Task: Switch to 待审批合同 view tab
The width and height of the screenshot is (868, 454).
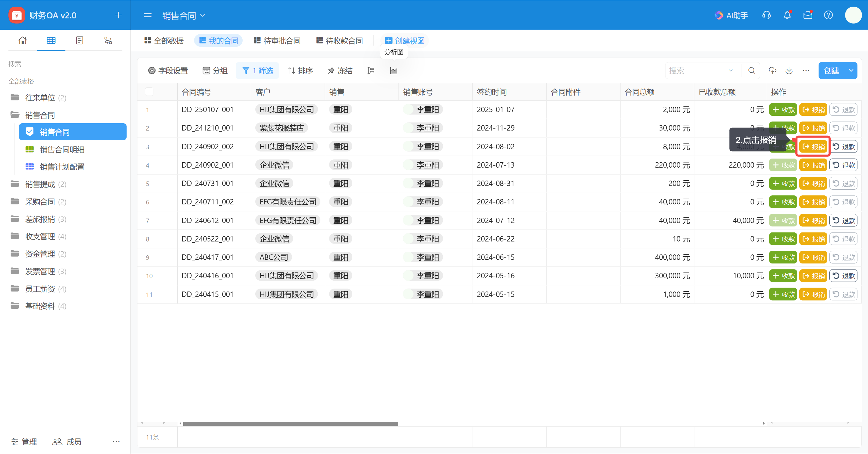Action: click(x=277, y=41)
